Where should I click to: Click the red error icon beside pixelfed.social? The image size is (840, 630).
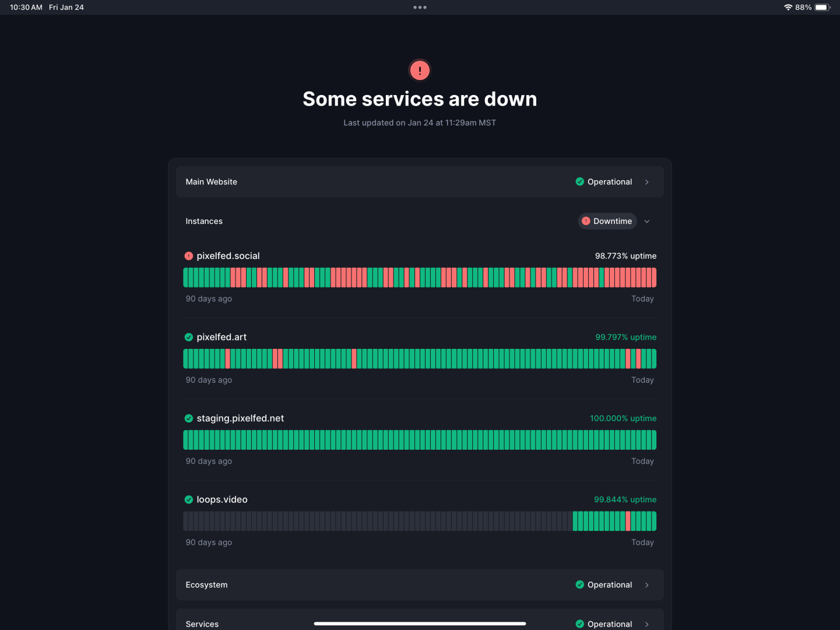click(x=188, y=256)
